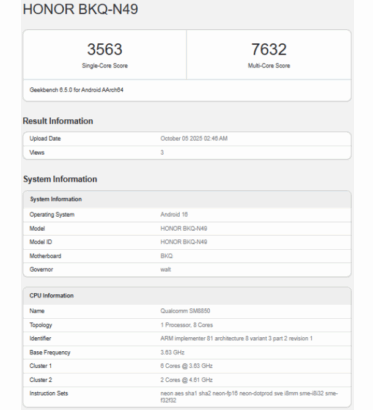The height and width of the screenshot is (410, 373).
Task: Click the large System Information section heading
Action: tap(60, 179)
